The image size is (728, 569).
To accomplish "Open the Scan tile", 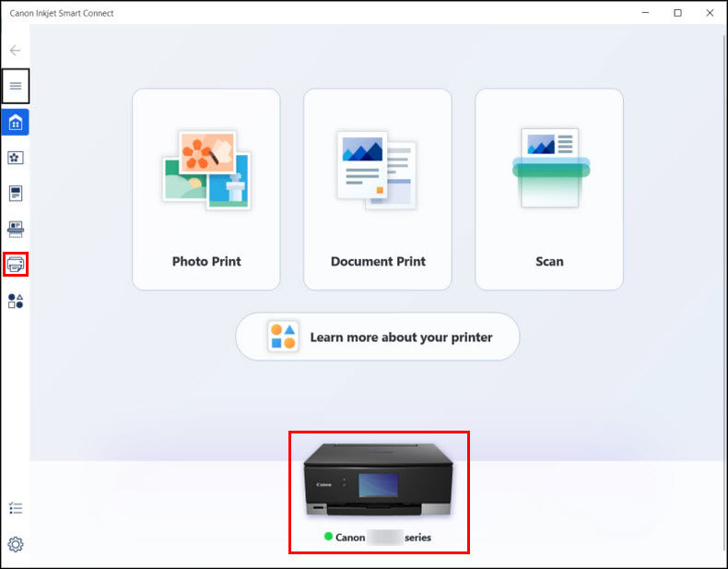I will 549,189.
